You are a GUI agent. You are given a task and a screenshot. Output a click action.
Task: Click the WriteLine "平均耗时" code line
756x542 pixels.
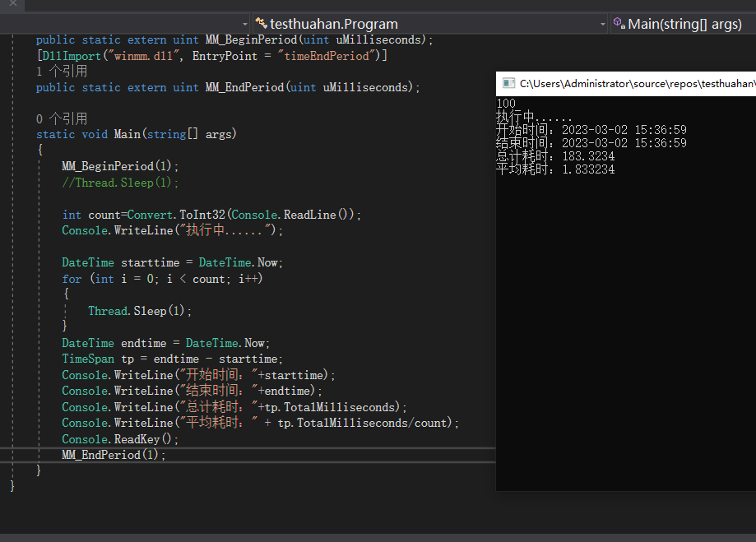click(x=260, y=423)
